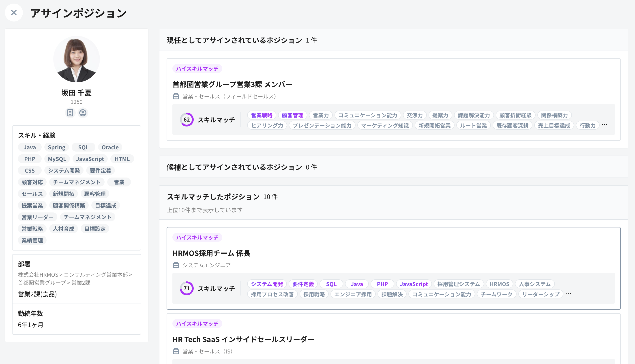Click the MySQL skill tag
Screen dimensions: 635x364
click(57, 159)
